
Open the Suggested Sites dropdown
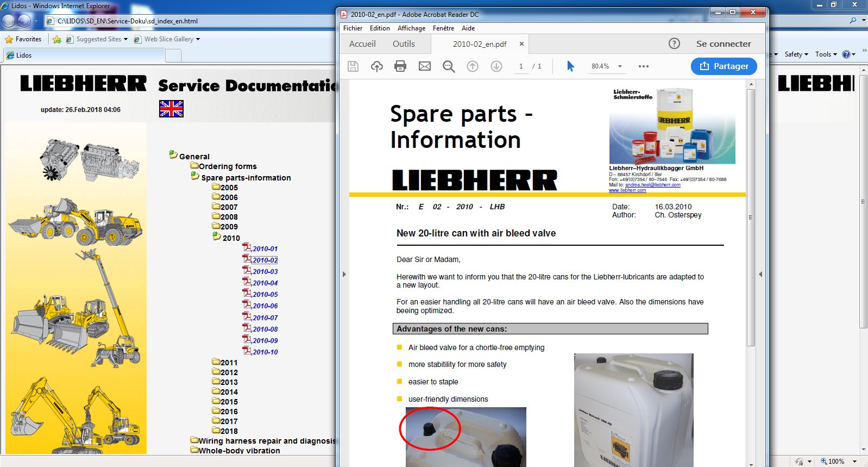[x=125, y=39]
